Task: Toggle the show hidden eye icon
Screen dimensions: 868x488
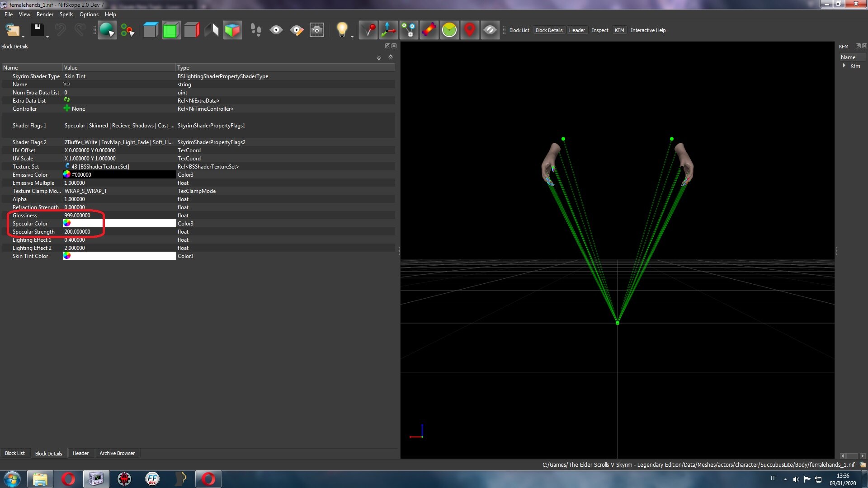Action: (490, 30)
